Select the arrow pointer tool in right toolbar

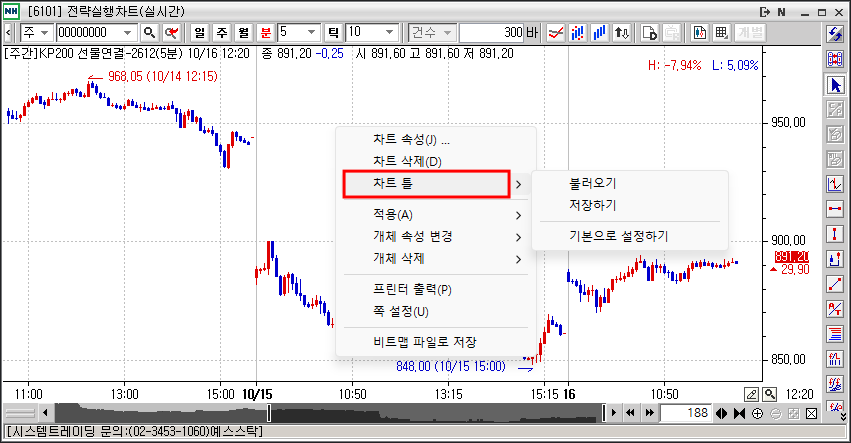pos(835,85)
